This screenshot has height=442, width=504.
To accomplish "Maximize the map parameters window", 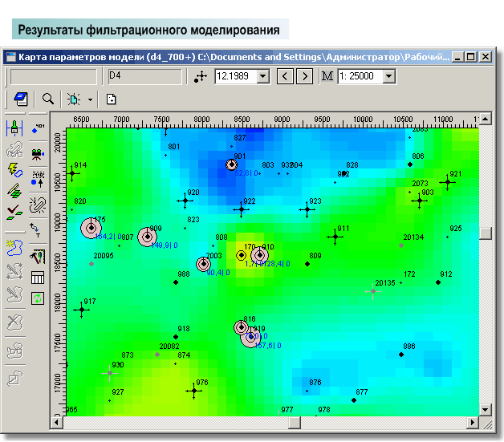I will (471, 57).
